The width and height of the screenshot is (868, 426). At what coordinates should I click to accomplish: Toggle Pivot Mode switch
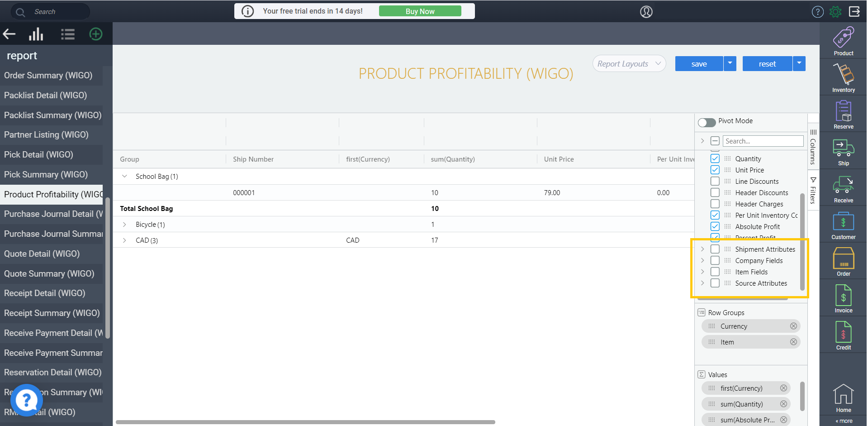707,122
